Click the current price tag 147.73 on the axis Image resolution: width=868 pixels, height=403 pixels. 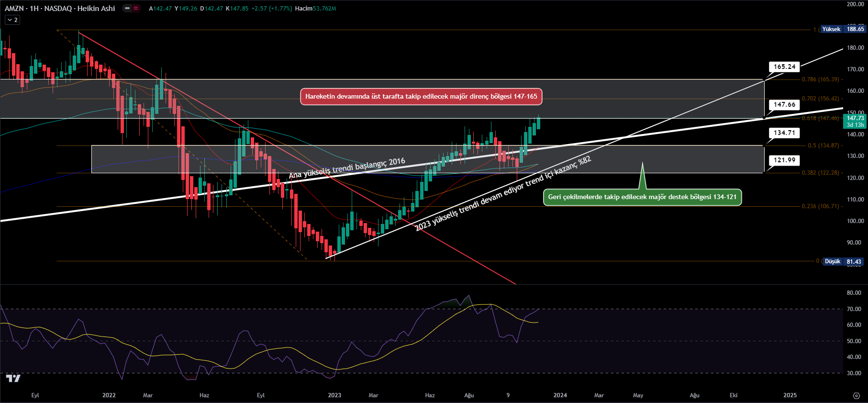[855, 121]
